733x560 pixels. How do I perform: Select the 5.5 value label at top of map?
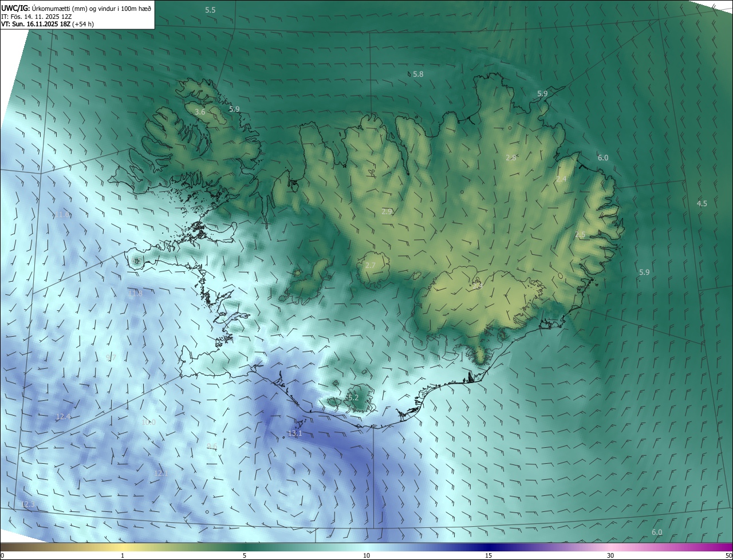click(x=210, y=10)
